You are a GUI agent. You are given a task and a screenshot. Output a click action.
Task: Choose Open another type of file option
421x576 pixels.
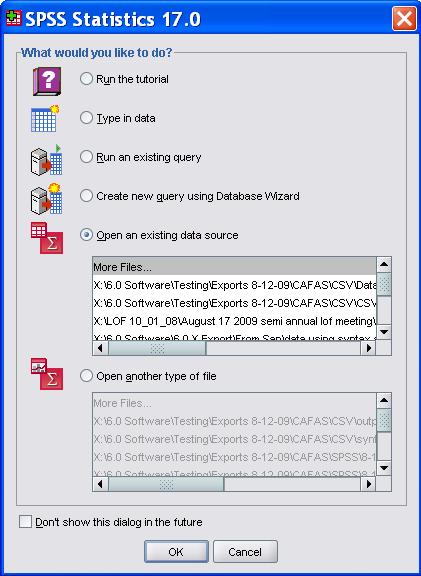[86, 376]
